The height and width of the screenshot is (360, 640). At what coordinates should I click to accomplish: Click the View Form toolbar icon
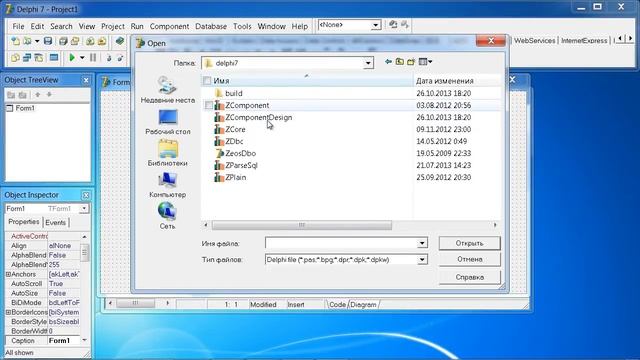27,58
